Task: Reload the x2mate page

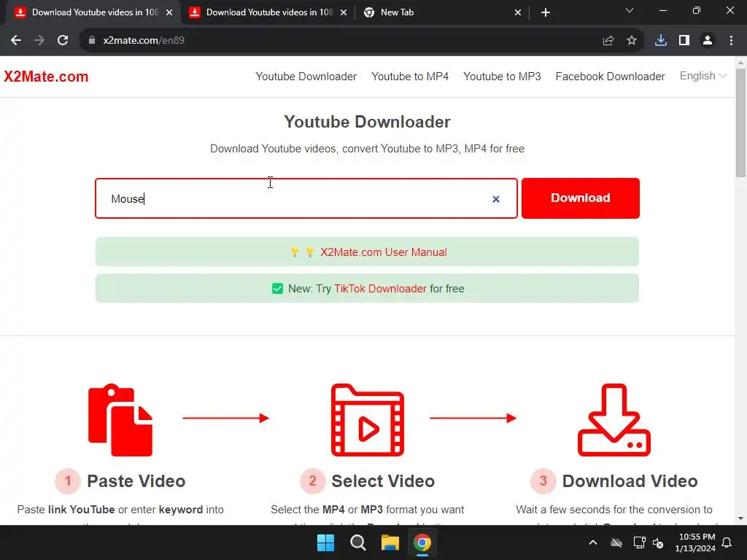Action: click(63, 41)
